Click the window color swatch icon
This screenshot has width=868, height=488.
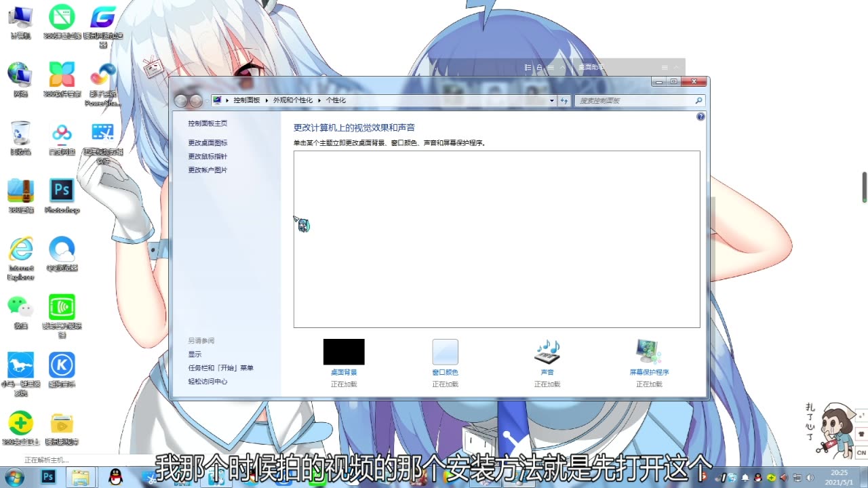pos(446,352)
